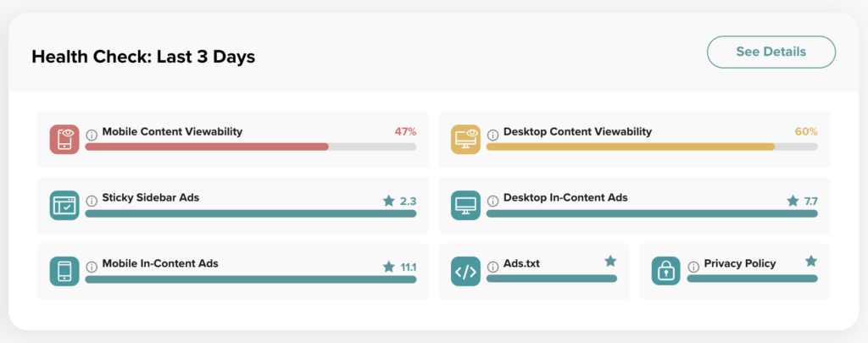Click the Mobile In-Content Ads phone icon
The height and width of the screenshot is (343, 868).
point(64,271)
